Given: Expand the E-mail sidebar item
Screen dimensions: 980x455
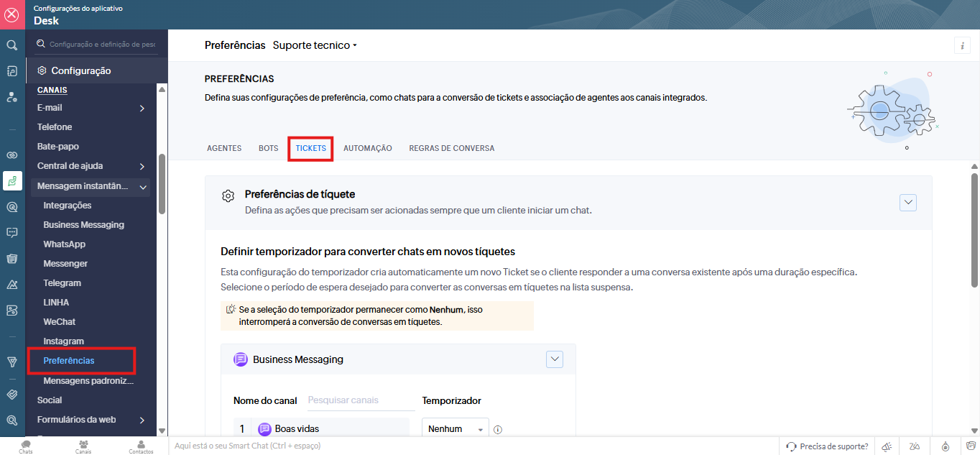Looking at the screenshot, I should [x=142, y=108].
